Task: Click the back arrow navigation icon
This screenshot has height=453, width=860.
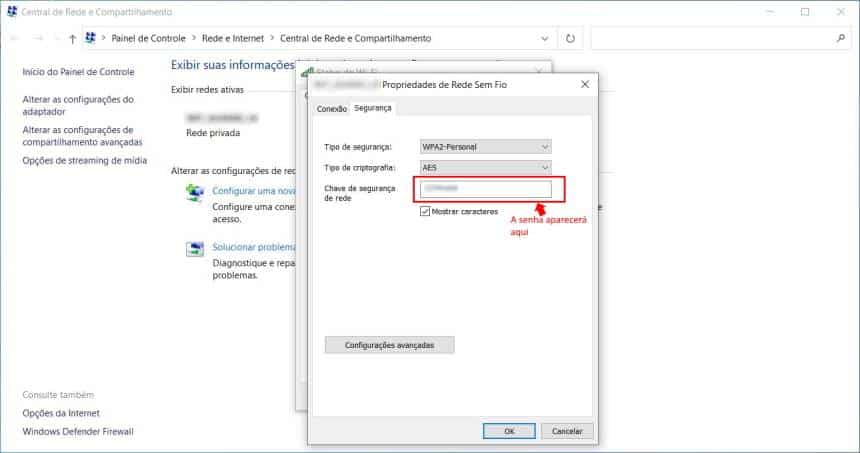Action: tap(14, 39)
